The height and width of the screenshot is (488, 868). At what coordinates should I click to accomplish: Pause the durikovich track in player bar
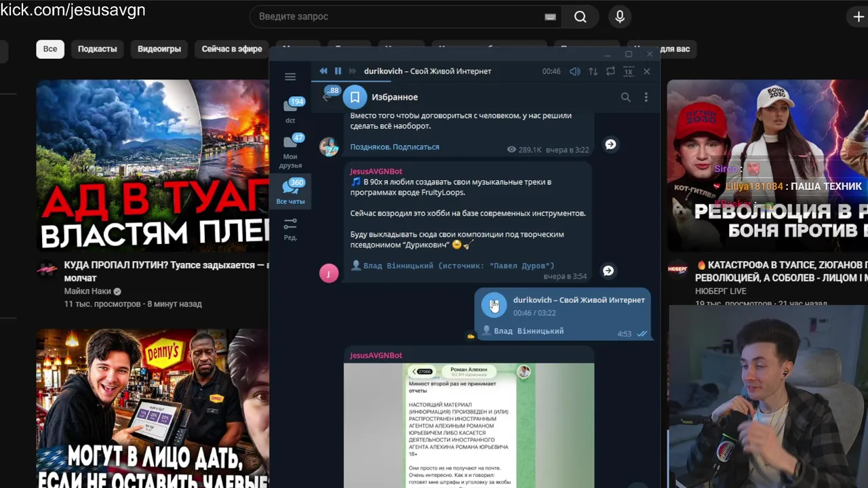[338, 71]
